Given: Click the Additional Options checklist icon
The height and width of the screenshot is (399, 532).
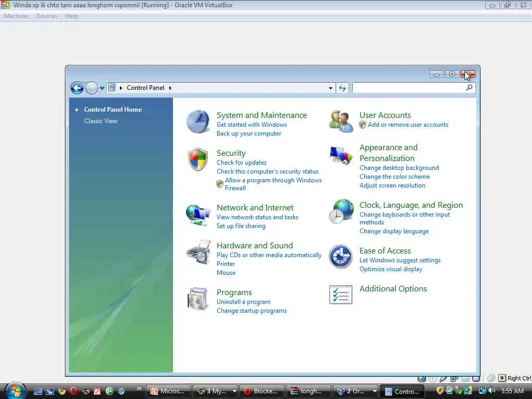Looking at the screenshot, I should click(x=341, y=295).
